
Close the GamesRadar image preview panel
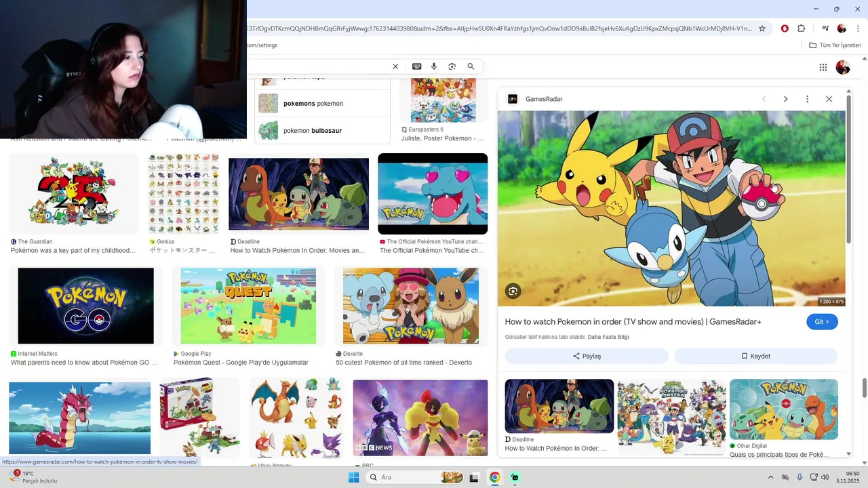829,99
